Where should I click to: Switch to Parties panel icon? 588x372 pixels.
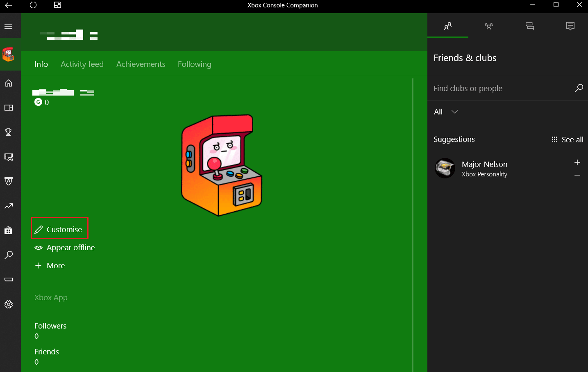click(489, 26)
